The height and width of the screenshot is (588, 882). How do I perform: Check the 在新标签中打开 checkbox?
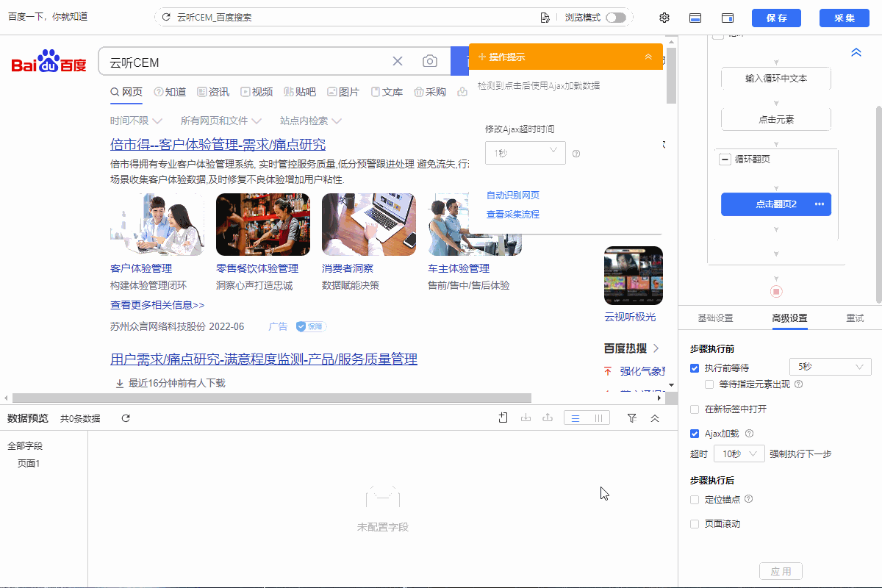point(695,409)
